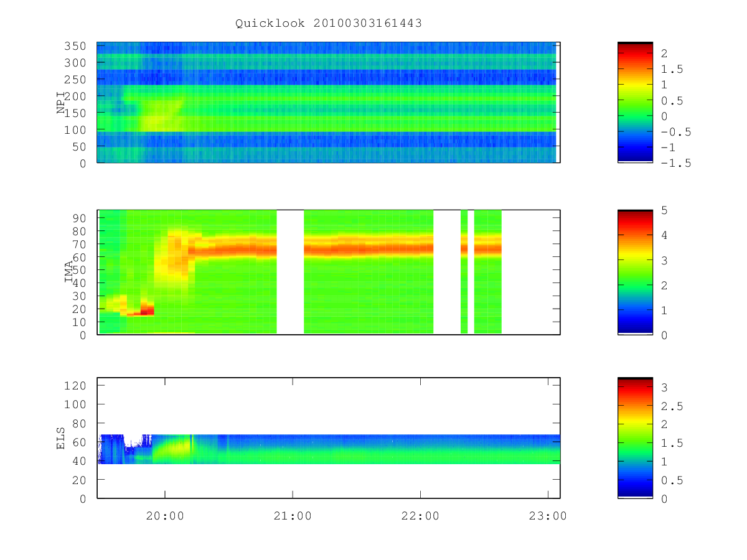Image resolution: width=747 pixels, height=560 pixels.
Task: Click ELS colorbar value 2.5
Action: pos(671,406)
